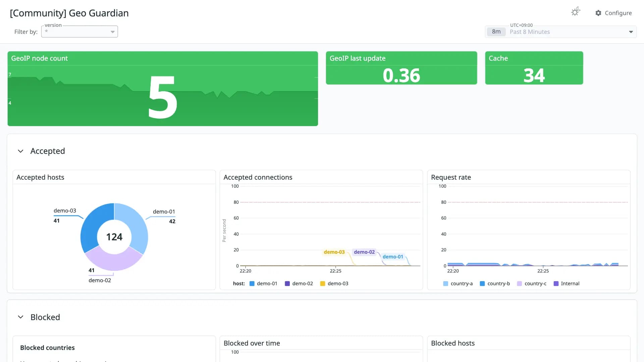Collapse the Accepted section chevron

(x=20, y=151)
